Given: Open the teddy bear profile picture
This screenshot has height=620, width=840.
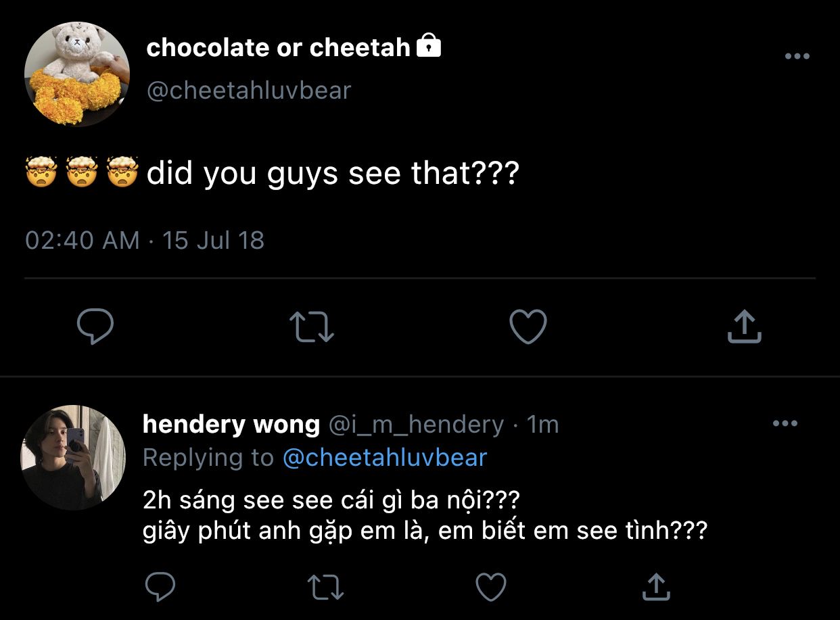Looking at the screenshot, I should (x=76, y=74).
